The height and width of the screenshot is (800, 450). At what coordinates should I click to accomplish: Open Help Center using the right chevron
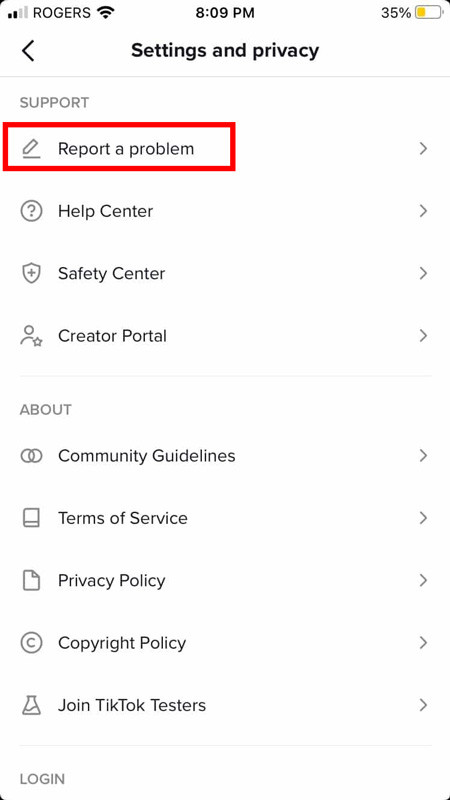[422, 211]
